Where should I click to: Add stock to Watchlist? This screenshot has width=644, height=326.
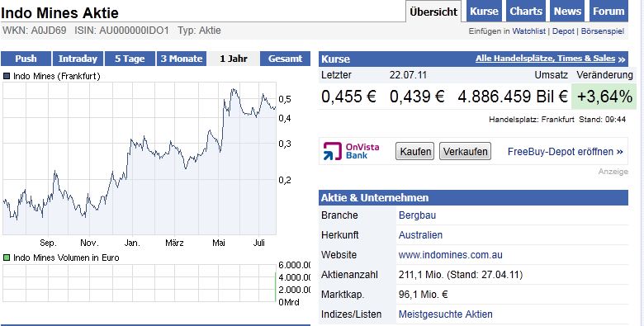[528, 31]
